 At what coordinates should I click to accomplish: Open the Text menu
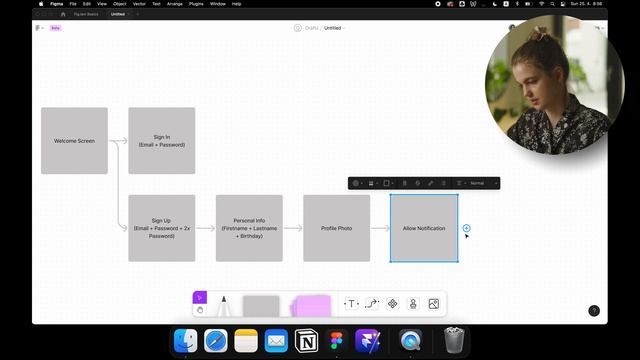156,4
